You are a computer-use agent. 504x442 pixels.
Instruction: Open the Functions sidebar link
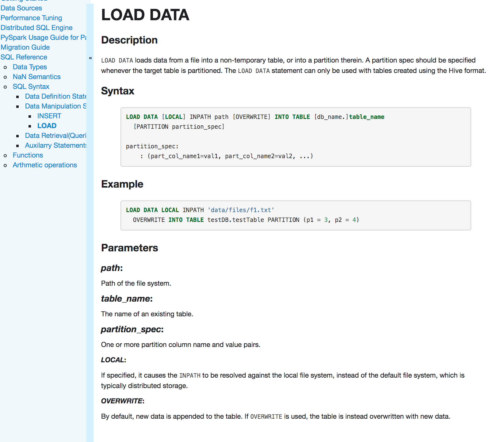[28, 155]
